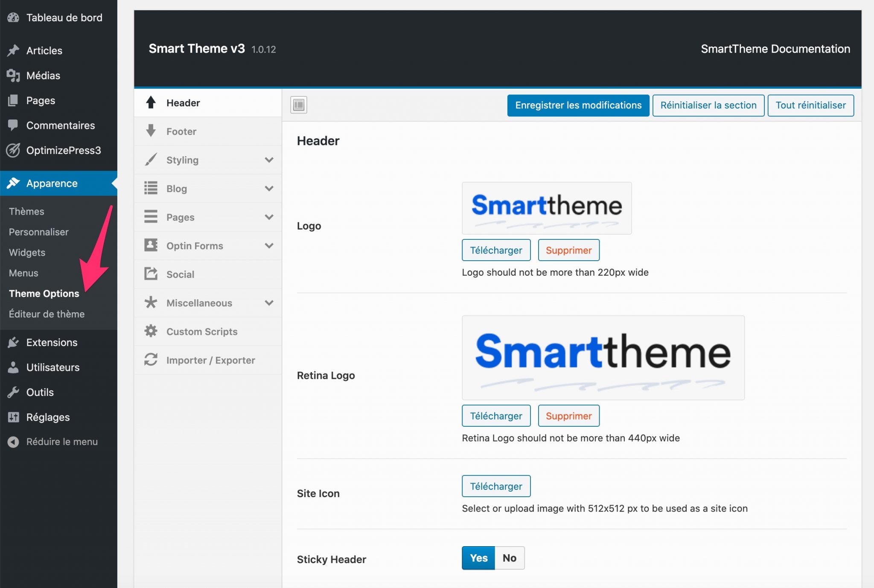
Task: Click Enregistrer les modifications button
Action: [578, 105]
